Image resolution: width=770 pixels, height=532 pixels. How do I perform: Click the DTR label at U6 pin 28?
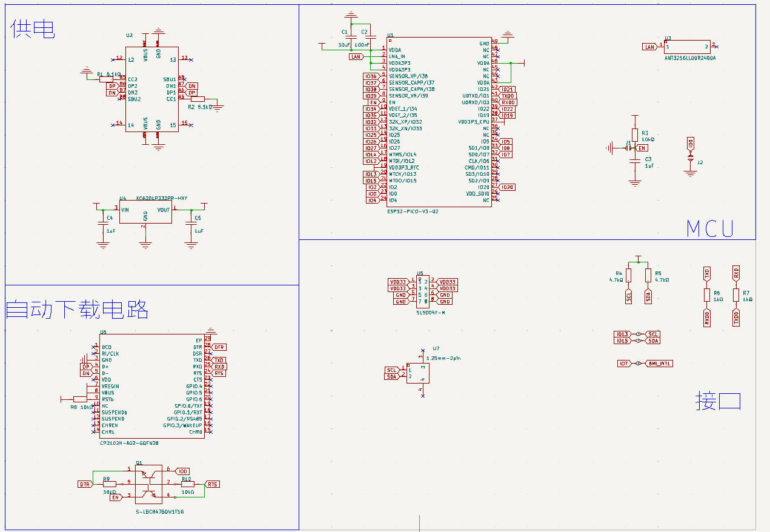tap(219, 347)
